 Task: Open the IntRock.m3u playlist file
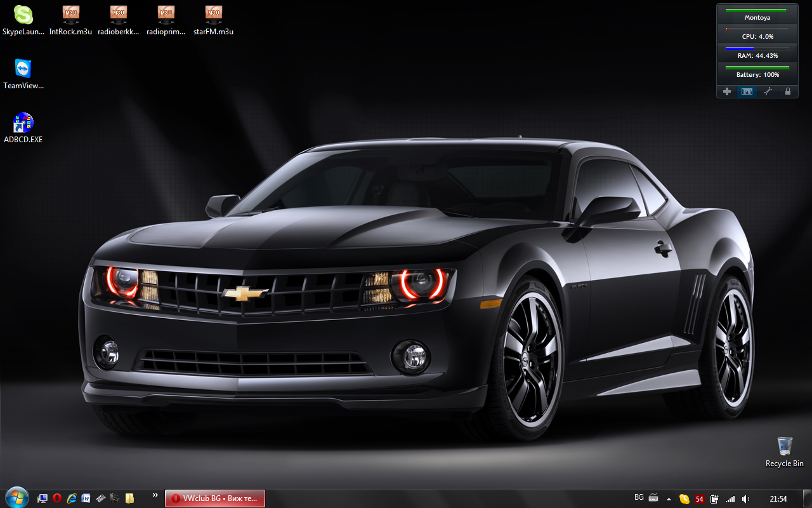[x=70, y=20]
